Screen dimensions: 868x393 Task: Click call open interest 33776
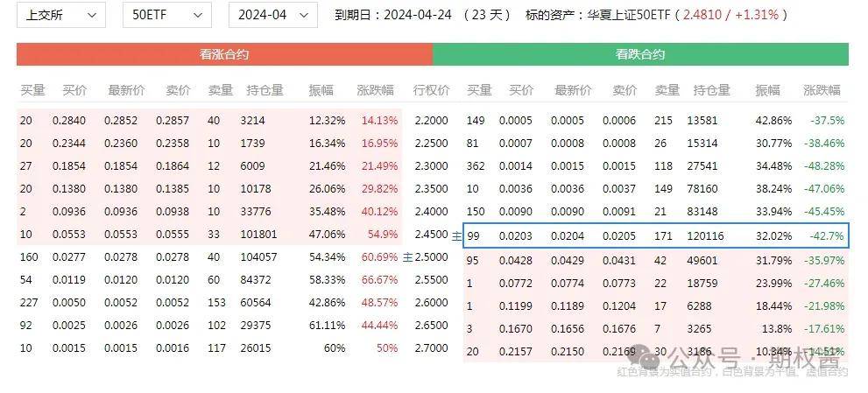point(256,212)
